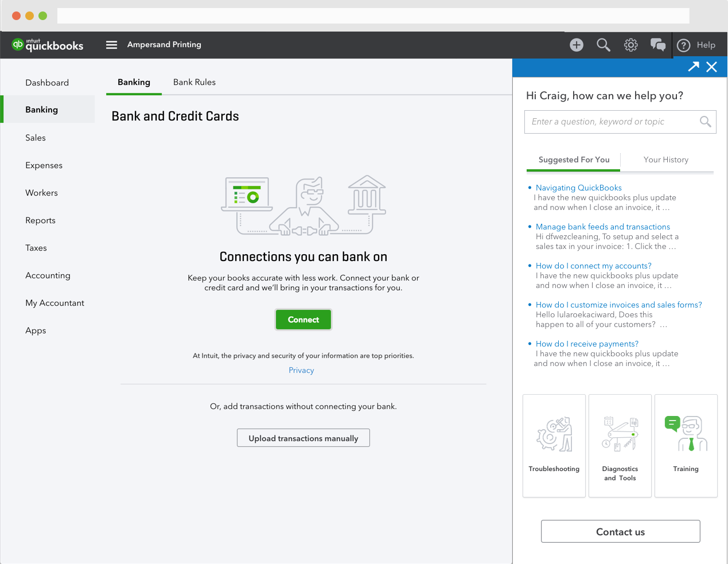
Task: Open How do I receive payments link
Action: 587,344
